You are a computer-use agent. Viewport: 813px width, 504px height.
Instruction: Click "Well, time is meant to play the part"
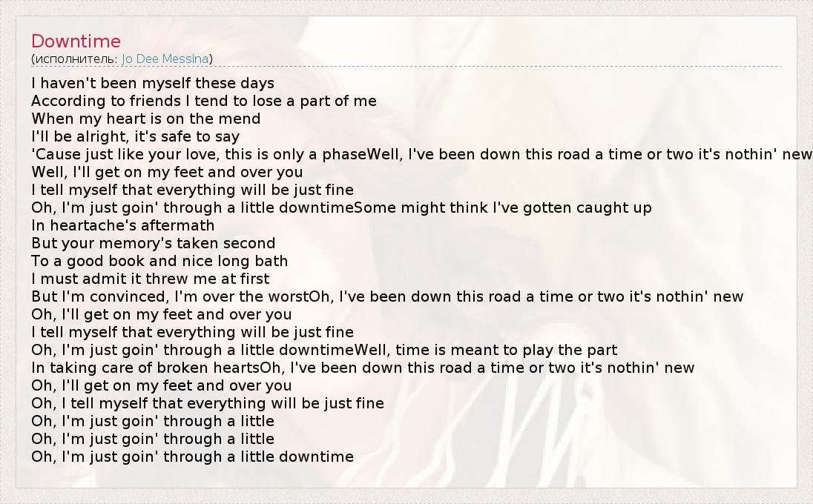point(486,350)
